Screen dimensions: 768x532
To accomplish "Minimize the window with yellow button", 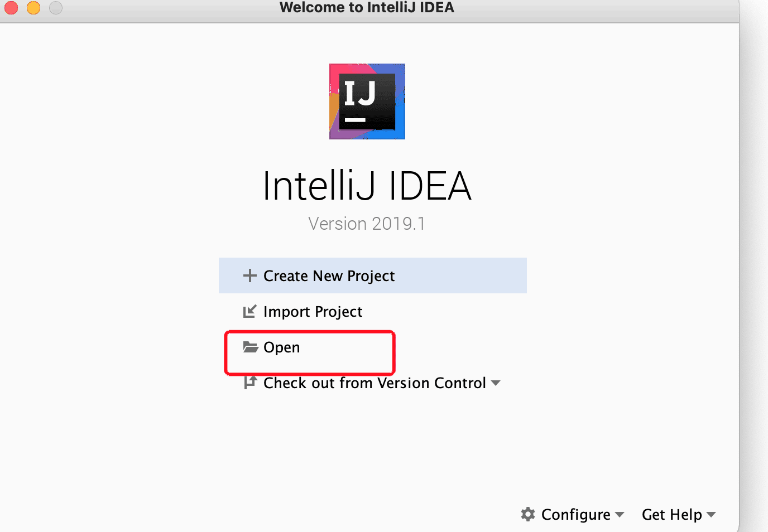I will [33, 7].
